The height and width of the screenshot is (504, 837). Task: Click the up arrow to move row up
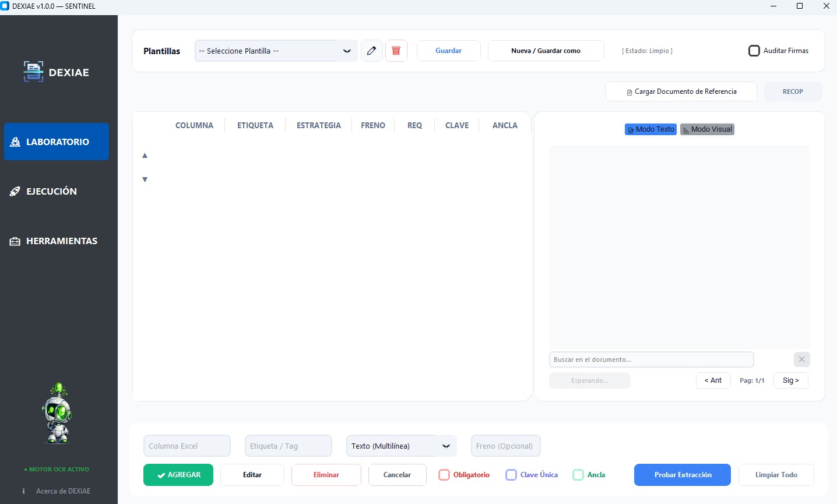(145, 156)
